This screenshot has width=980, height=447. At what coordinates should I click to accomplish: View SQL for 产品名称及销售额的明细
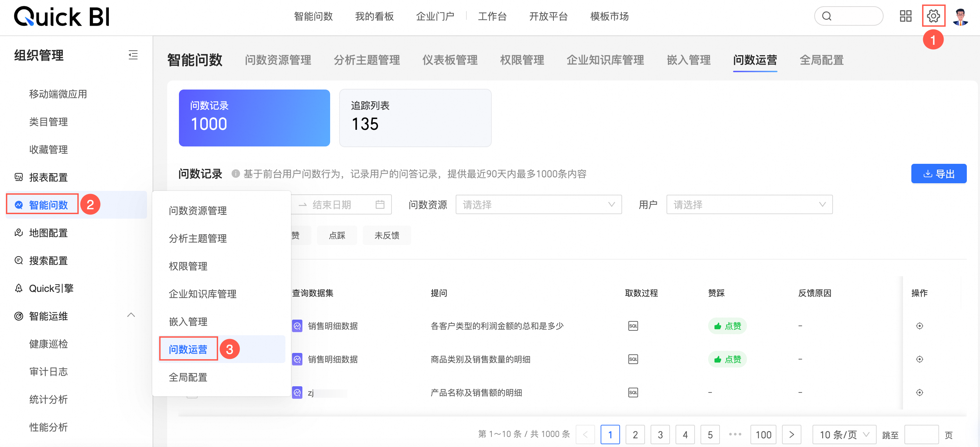pos(633,392)
